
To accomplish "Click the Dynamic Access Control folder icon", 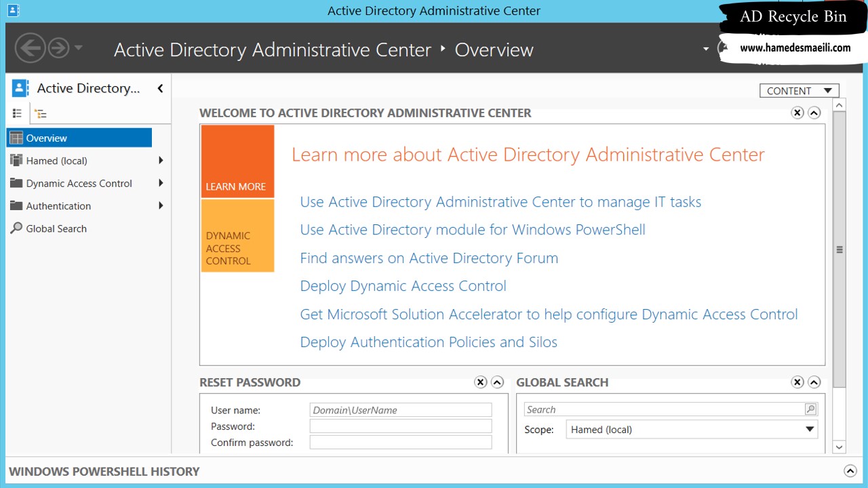I will pyautogui.click(x=16, y=183).
